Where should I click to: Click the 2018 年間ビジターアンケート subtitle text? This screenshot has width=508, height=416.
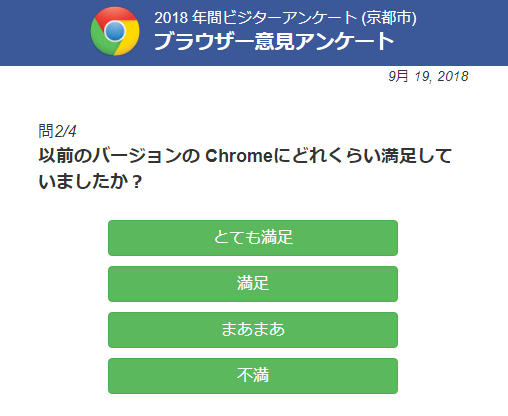pos(256,18)
